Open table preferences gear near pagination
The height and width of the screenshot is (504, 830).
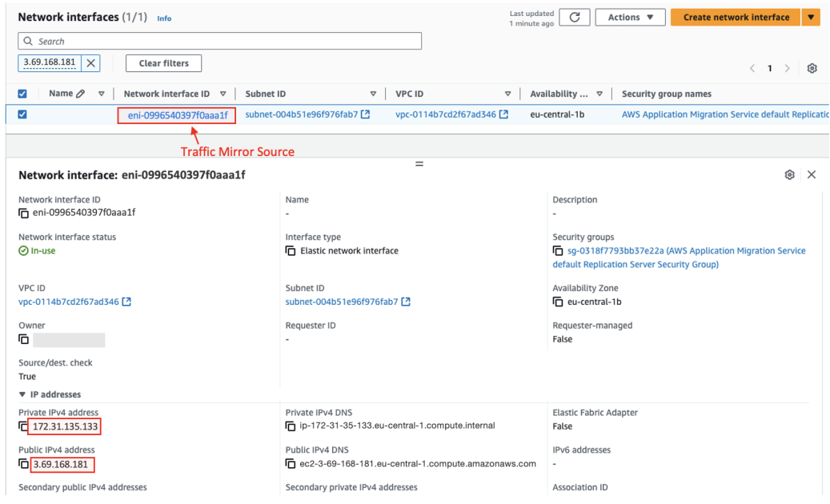click(x=812, y=68)
